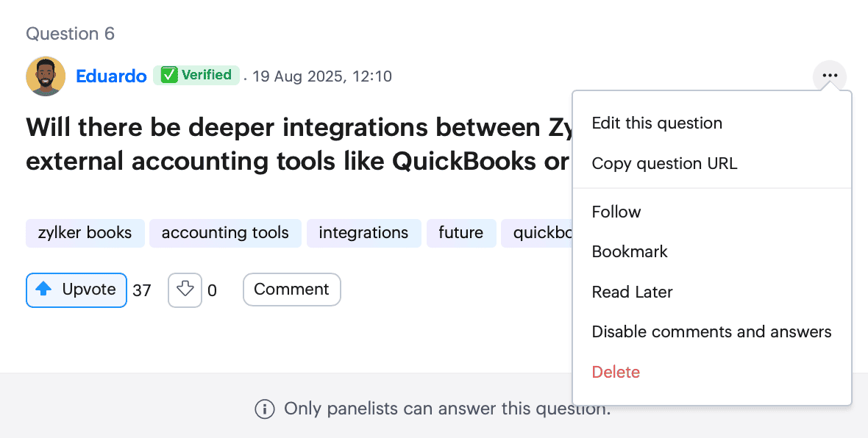Click the future tag

pos(461,233)
